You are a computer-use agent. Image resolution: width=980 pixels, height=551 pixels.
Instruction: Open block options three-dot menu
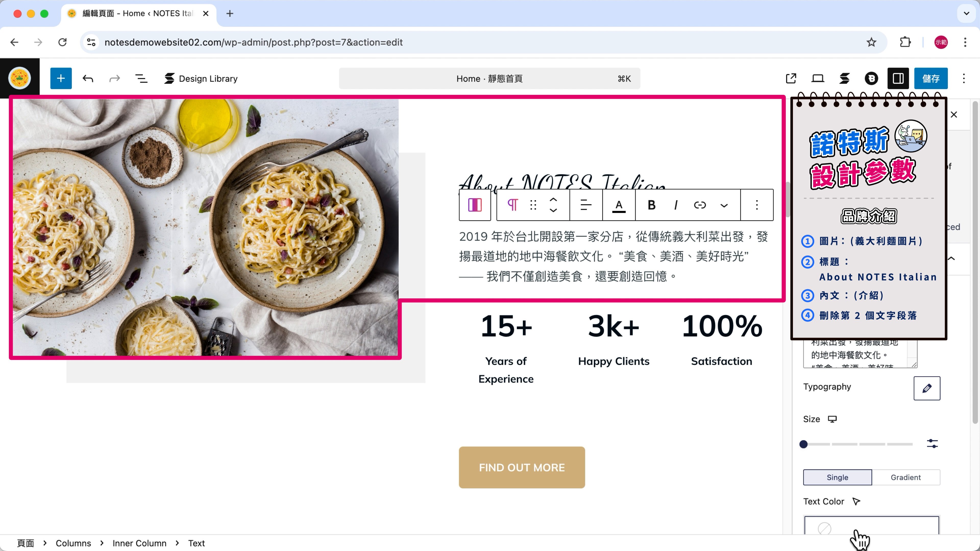757,205
